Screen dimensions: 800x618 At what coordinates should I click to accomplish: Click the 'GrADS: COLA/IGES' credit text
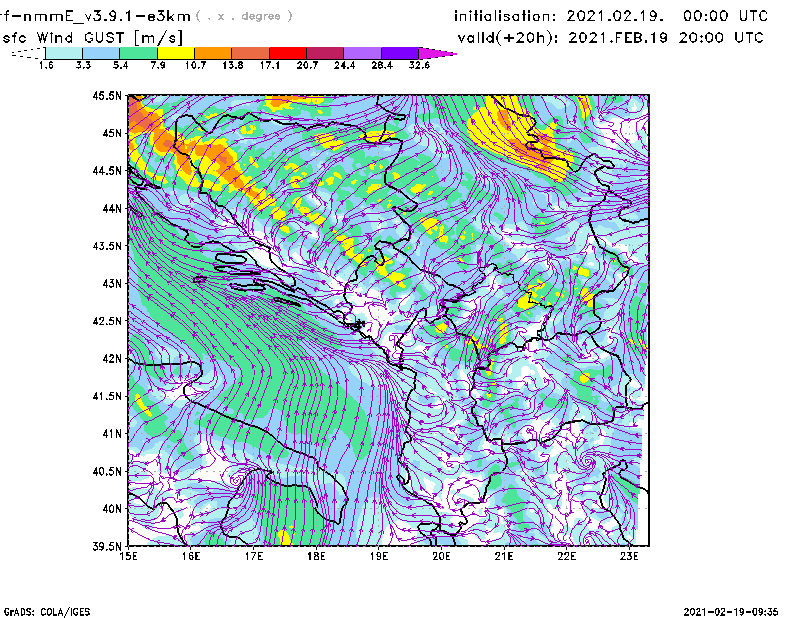coord(47,612)
